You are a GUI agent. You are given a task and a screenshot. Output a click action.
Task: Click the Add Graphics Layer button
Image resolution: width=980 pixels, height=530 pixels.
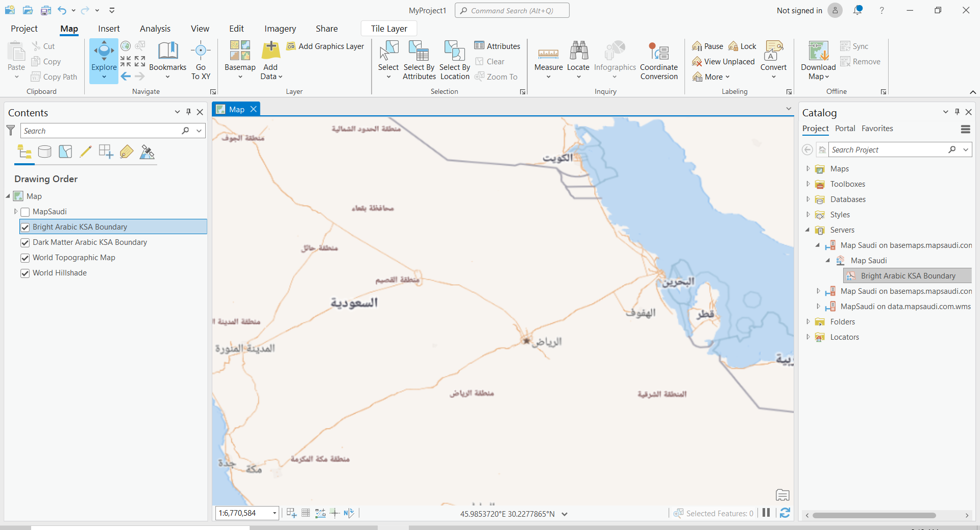click(x=325, y=46)
